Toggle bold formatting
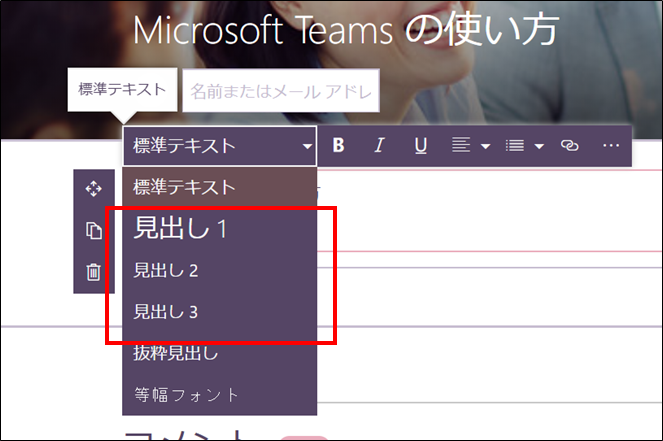 click(338, 145)
